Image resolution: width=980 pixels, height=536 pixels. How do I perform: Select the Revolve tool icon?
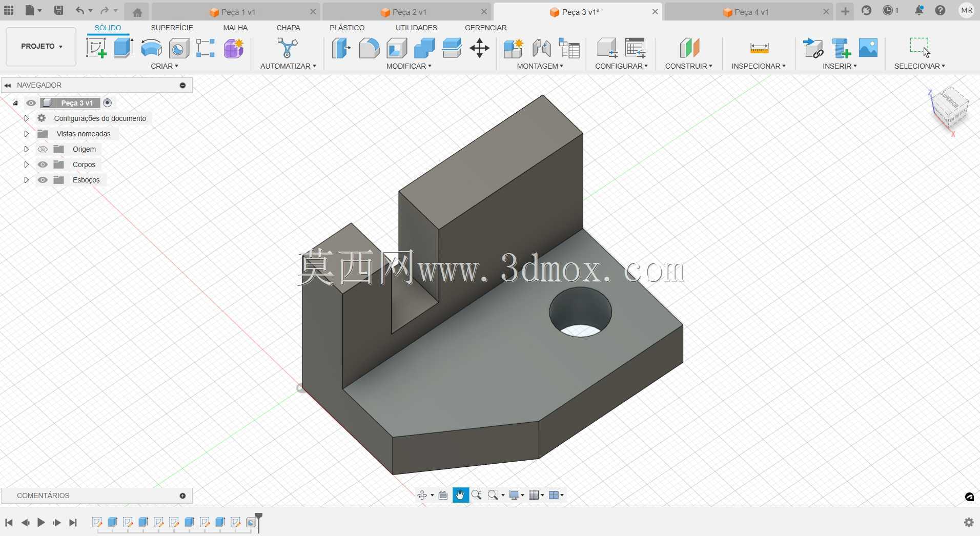coord(151,48)
